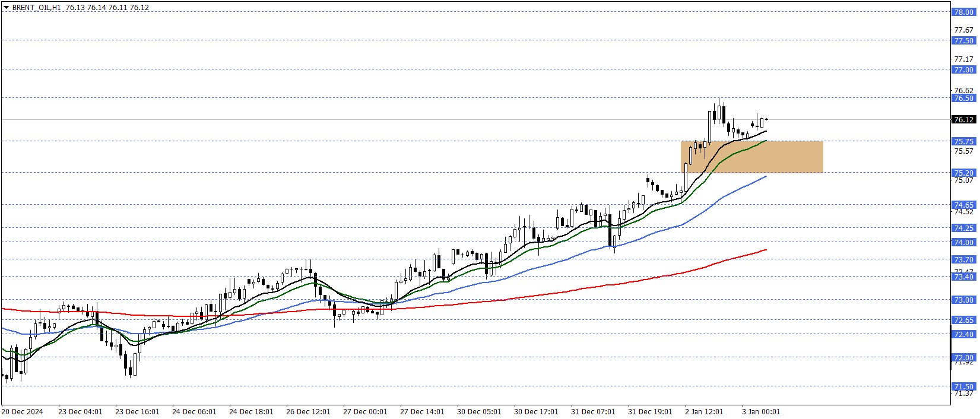Click the 74.00 level price label
Viewport: 980px width, 419px height.
963,242
